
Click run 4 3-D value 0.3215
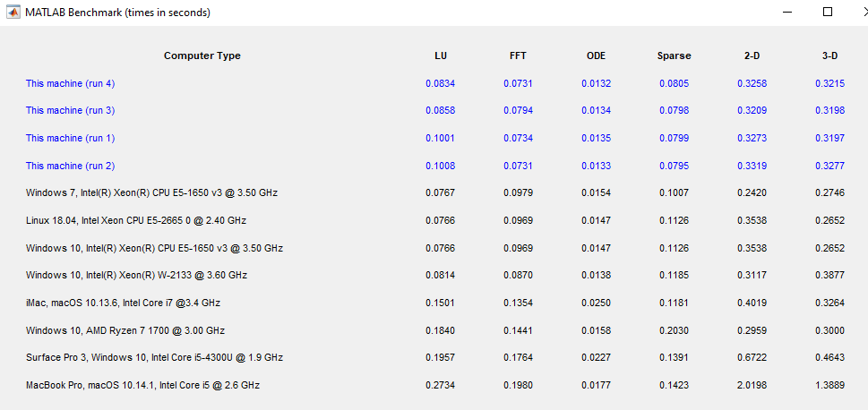coord(829,83)
